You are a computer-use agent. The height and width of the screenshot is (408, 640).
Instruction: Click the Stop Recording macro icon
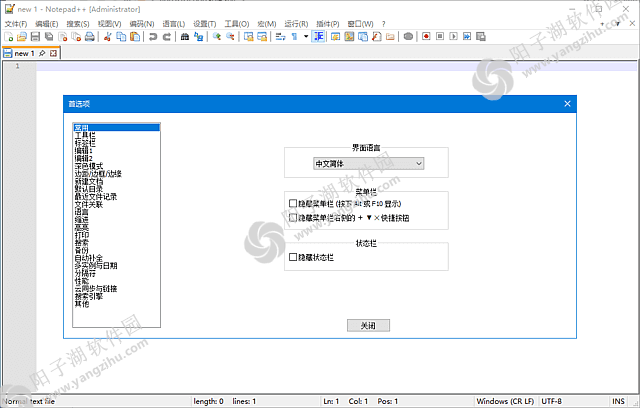[440, 37]
